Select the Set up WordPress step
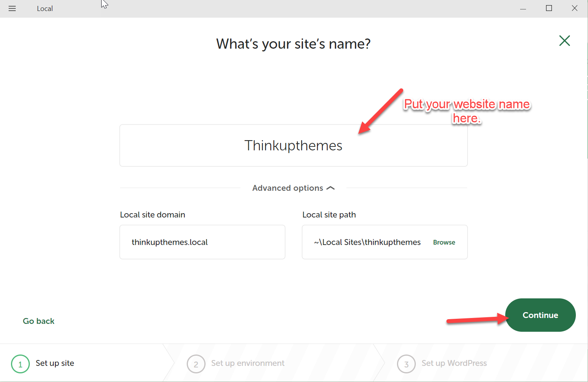 442,364
